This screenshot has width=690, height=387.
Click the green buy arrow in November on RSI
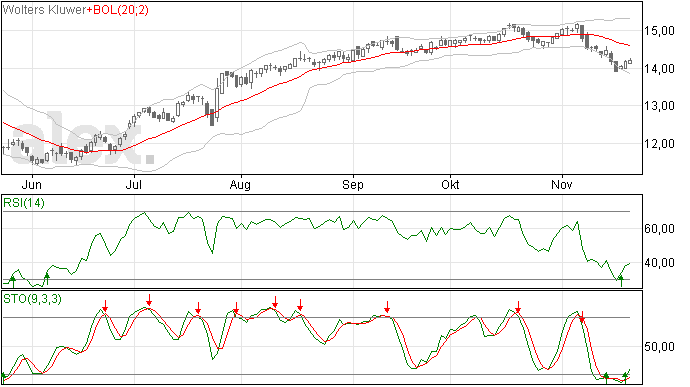pos(621,281)
